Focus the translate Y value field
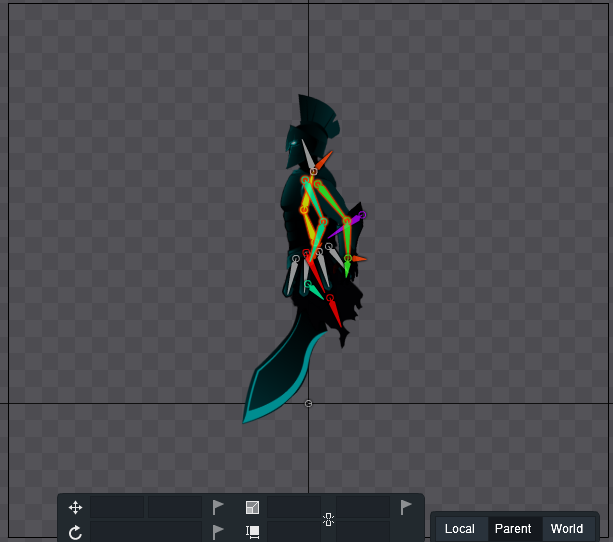613x542 pixels. click(x=175, y=507)
